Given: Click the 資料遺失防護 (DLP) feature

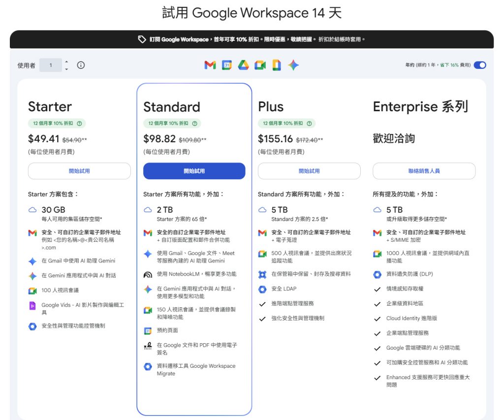Looking at the screenshot, I should pos(409,274).
